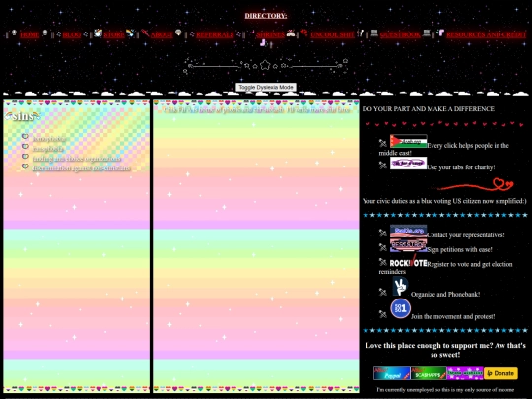Open the GUESTBOOK link
532x399 pixels.
pos(400,34)
